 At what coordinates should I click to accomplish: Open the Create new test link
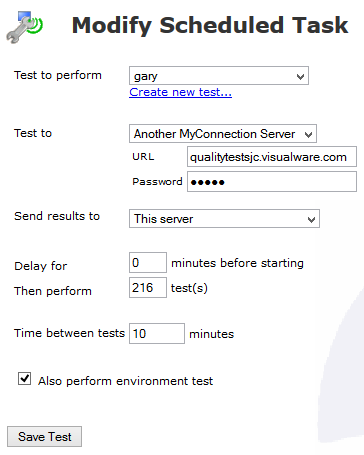click(x=180, y=92)
